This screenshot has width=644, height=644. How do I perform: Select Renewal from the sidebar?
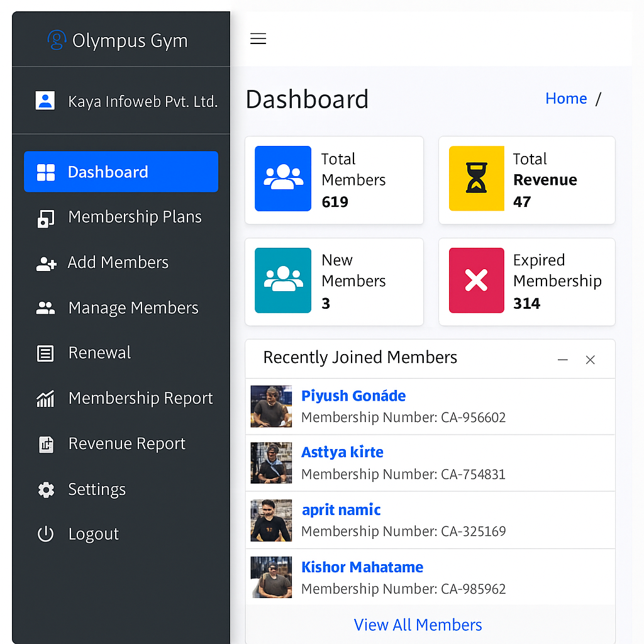(99, 353)
